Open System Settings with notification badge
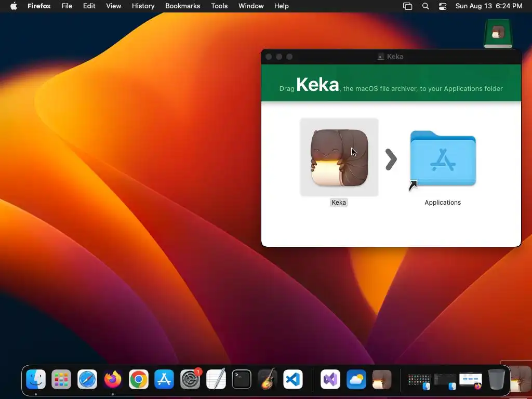Image resolution: width=532 pixels, height=399 pixels. (x=190, y=379)
